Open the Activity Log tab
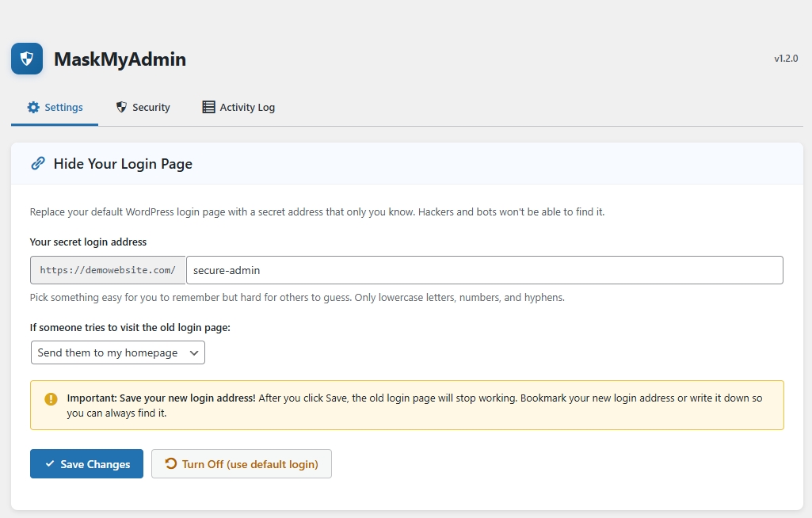Image resolution: width=812 pixels, height=518 pixels. [247, 107]
